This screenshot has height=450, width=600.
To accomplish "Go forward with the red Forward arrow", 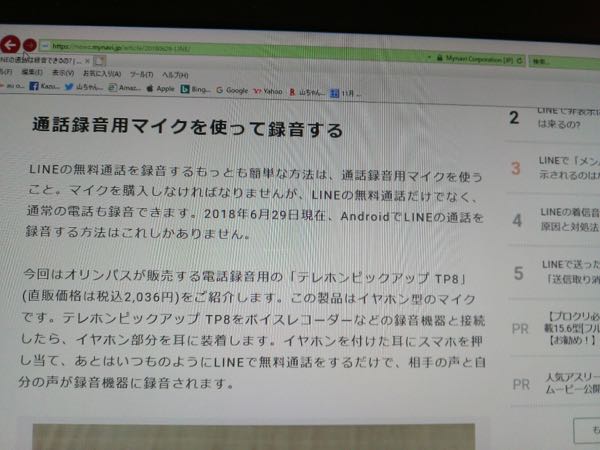I will tap(29, 45).
